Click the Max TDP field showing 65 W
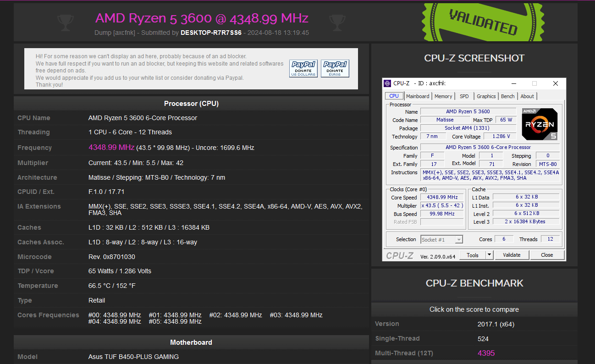Image resolution: width=595 pixels, height=364 pixels. pos(506,120)
